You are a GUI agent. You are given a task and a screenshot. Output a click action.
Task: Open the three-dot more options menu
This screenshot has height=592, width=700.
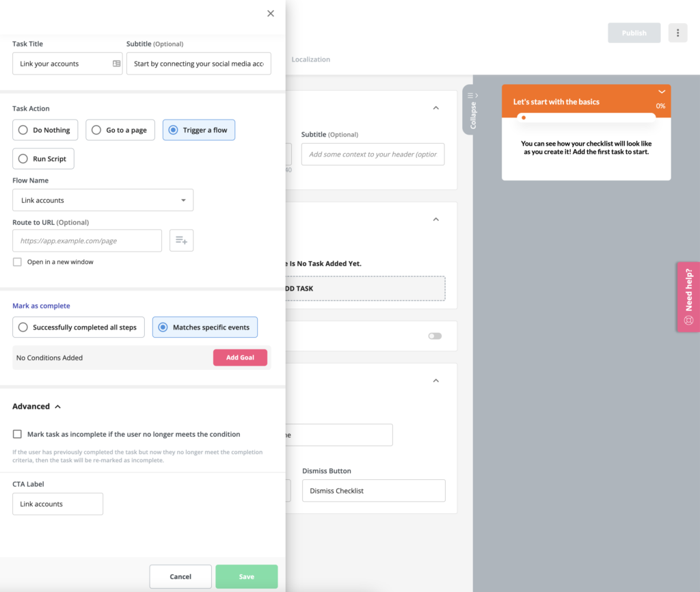point(677,33)
